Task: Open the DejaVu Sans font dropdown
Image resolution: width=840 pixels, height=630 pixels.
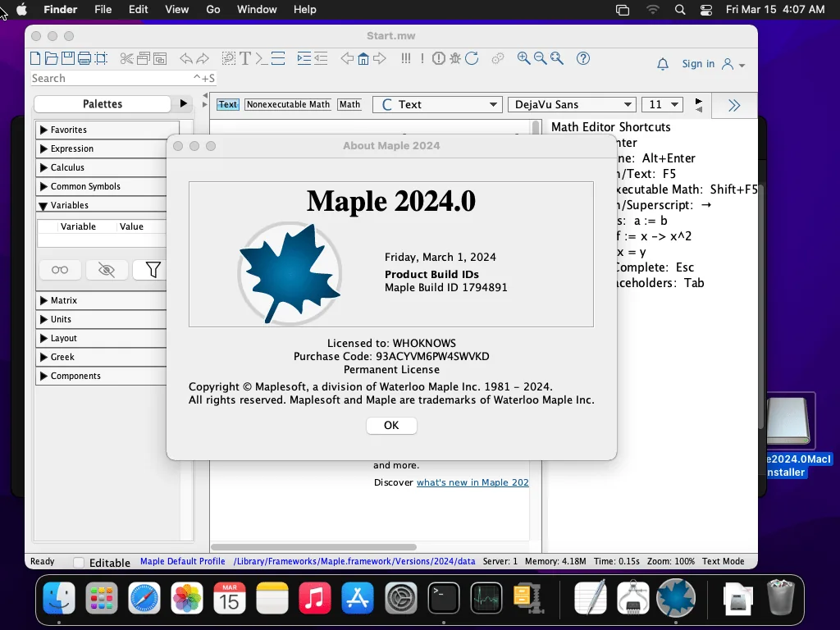Action: click(572, 104)
